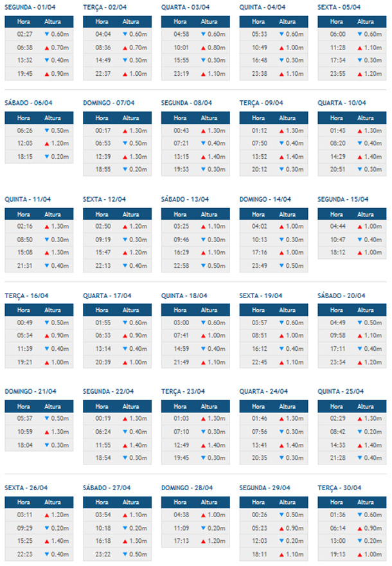This screenshot has width=392, height=566.
Task: Select the SEGUNDA - 08/04 day heading
Action: [x=184, y=103]
